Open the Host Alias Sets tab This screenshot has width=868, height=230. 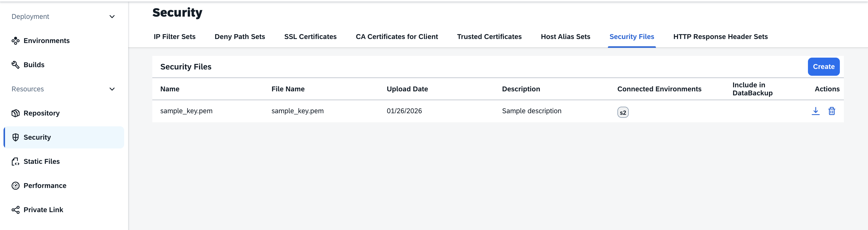pyautogui.click(x=565, y=36)
